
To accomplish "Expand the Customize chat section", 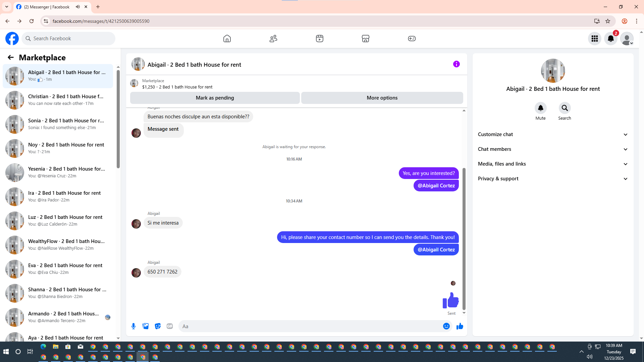I will (x=553, y=134).
